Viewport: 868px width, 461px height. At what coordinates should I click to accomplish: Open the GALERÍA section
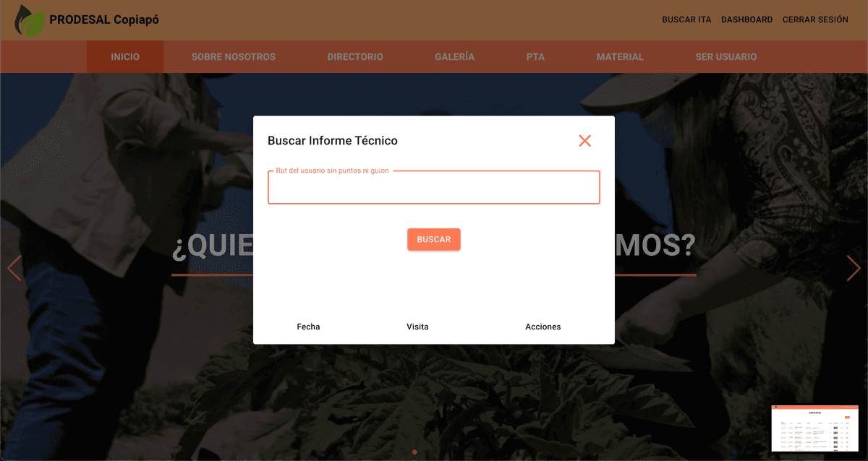(455, 56)
